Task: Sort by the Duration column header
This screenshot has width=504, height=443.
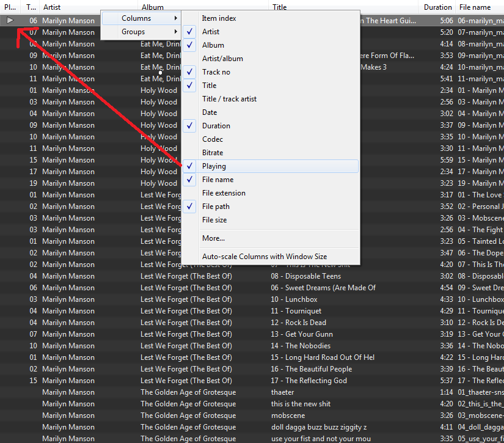Action: [x=437, y=7]
